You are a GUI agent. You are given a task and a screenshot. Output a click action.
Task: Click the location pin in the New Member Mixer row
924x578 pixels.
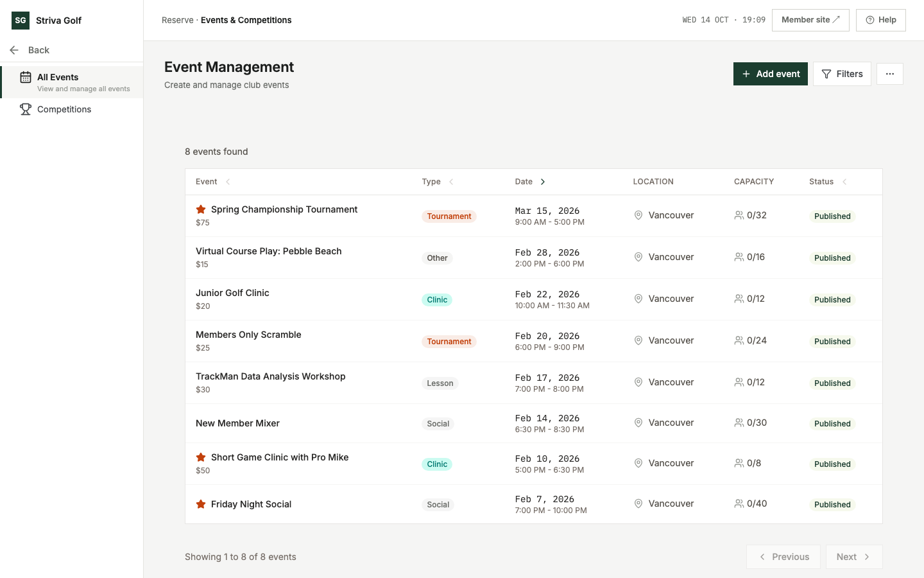click(x=638, y=423)
